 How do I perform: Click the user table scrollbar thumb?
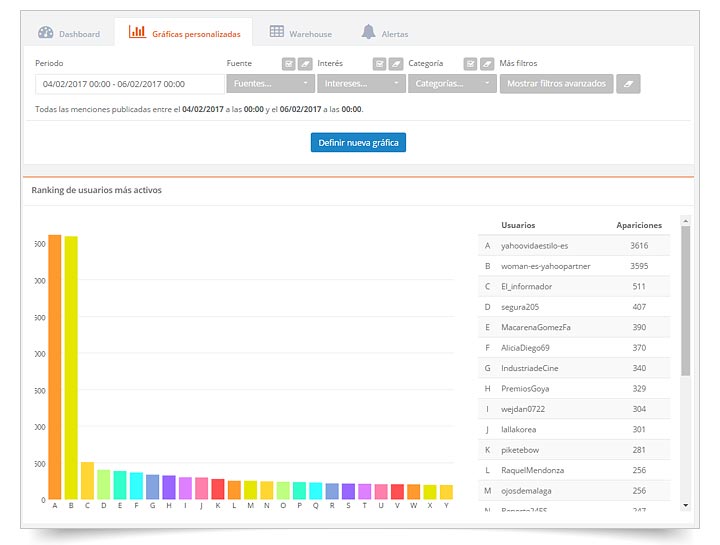pyautogui.click(x=686, y=301)
